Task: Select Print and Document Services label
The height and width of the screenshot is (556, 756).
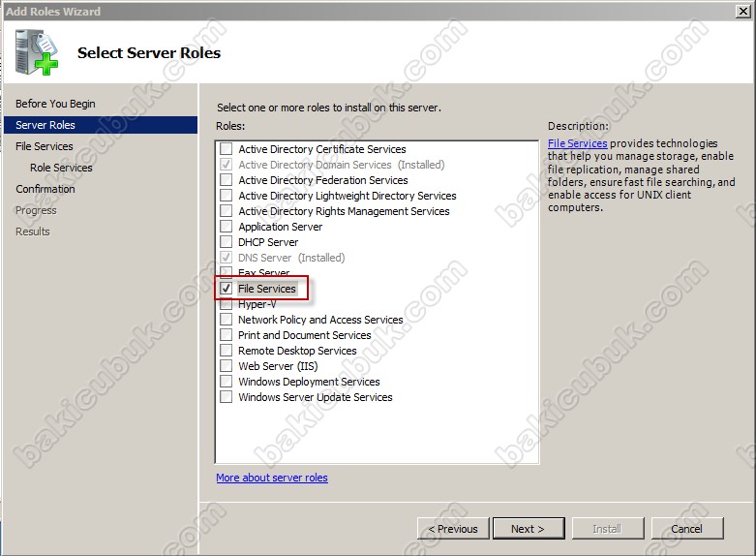Action: pos(305,335)
